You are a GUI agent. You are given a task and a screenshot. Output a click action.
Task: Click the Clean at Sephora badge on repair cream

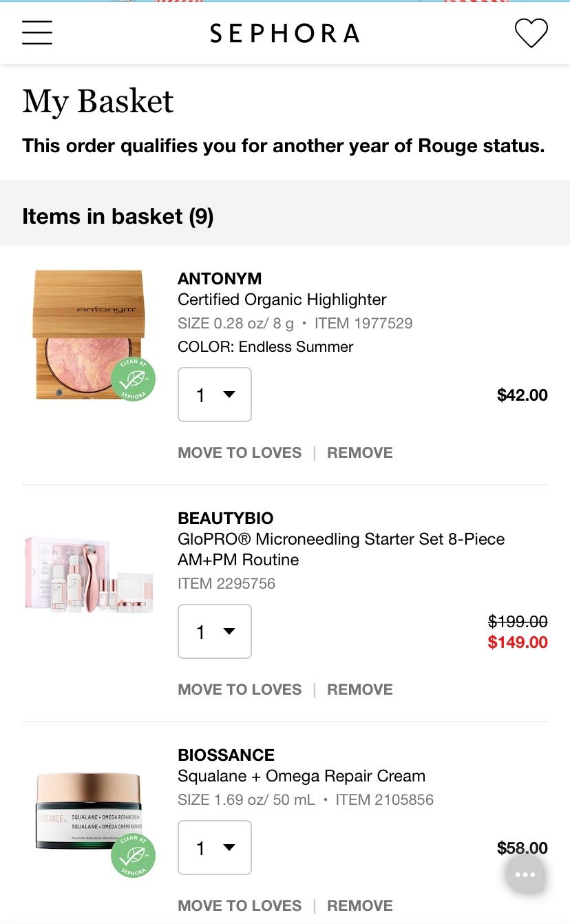coord(132,856)
